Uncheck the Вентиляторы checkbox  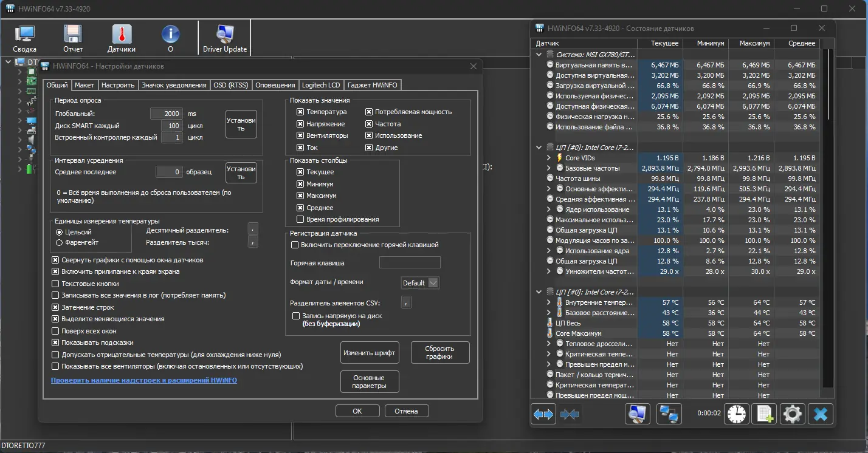coord(300,135)
